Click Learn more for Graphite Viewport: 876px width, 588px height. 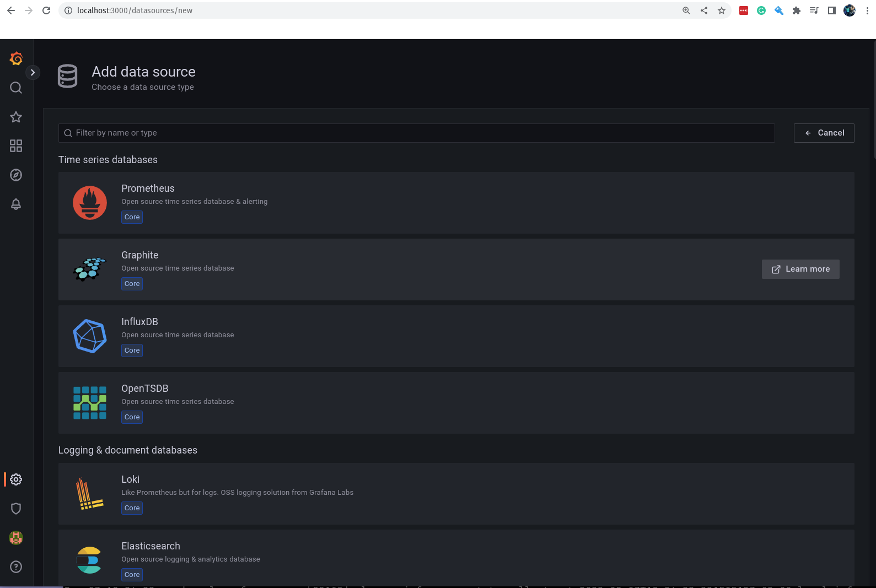click(x=800, y=269)
